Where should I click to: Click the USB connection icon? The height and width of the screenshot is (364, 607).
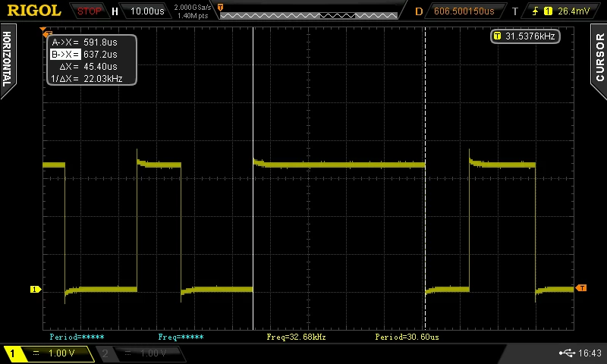click(x=567, y=353)
